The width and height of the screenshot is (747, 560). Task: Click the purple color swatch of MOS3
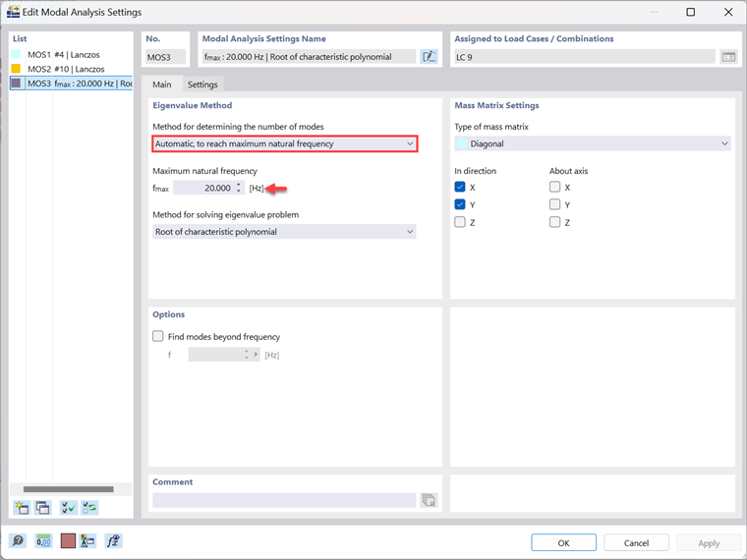16,84
